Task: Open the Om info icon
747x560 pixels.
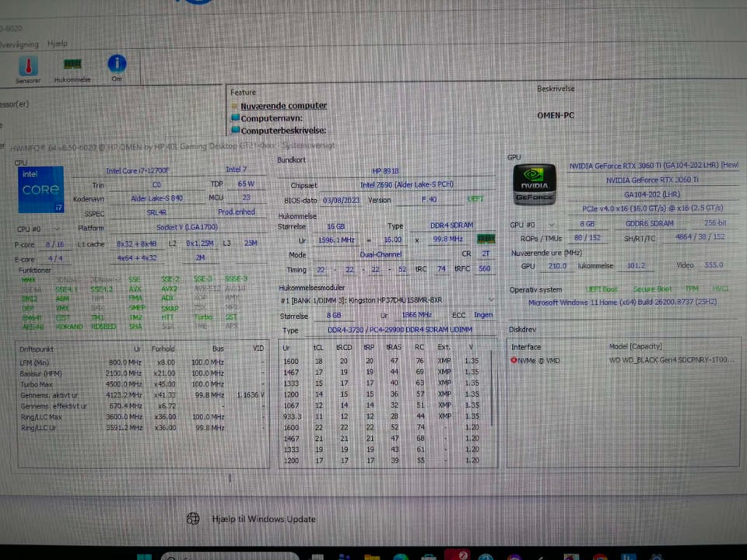Action: click(x=117, y=63)
